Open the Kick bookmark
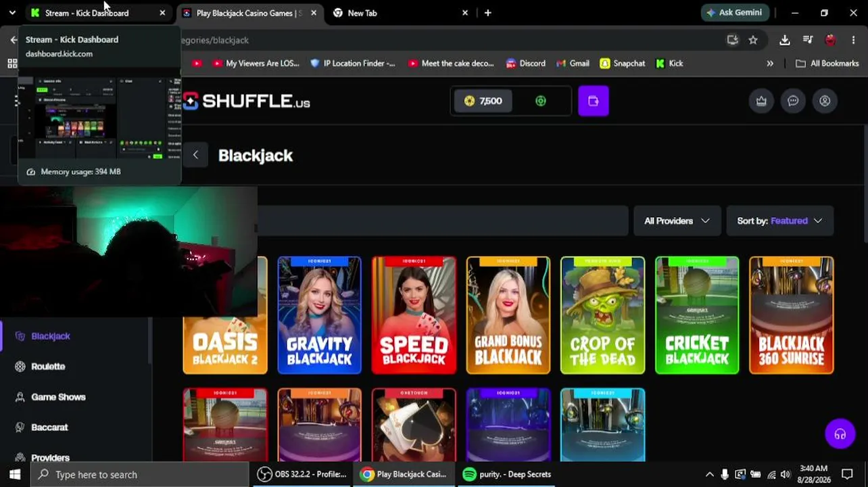Image resolution: width=868 pixels, height=487 pixels. click(x=669, y=64)
